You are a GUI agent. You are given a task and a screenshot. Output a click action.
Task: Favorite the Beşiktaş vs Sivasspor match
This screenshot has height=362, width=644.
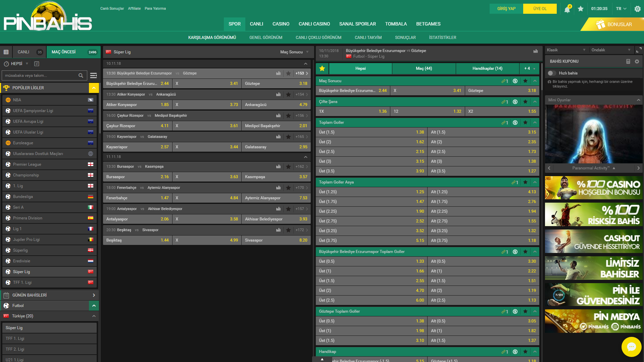pos(288,230)
